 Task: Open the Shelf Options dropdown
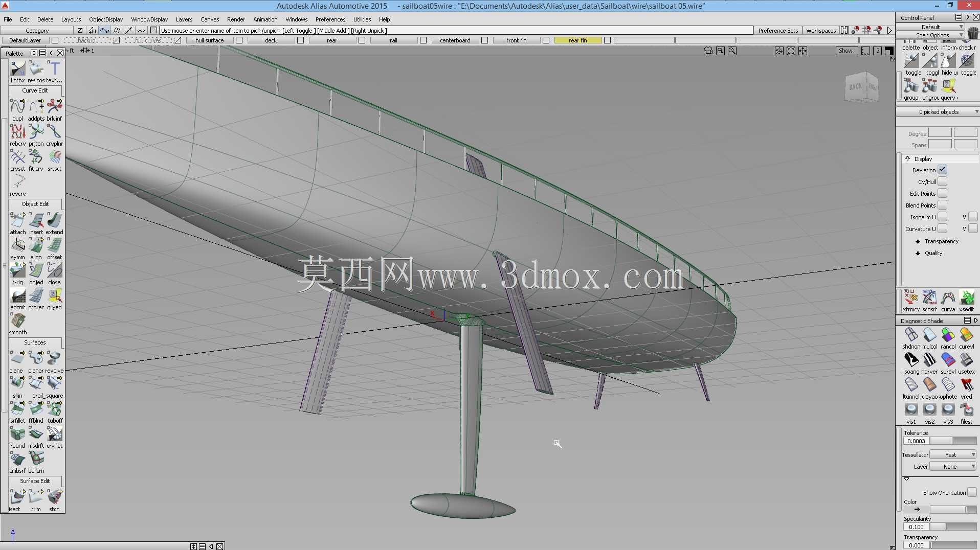(931, 35)
